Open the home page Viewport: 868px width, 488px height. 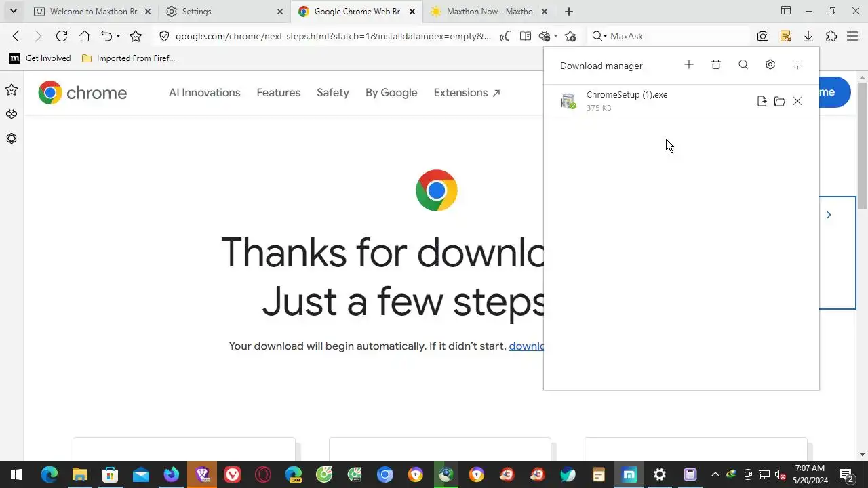tap(85, 36)
